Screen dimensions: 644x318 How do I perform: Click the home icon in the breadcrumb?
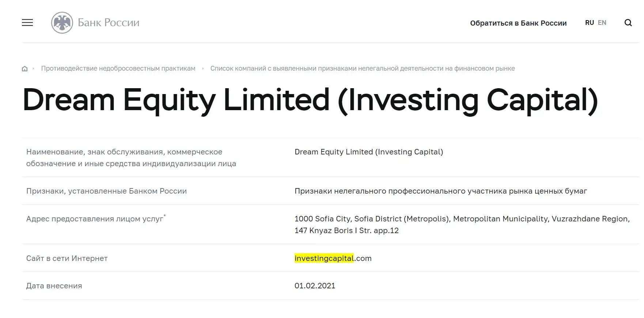pos(24,68)
